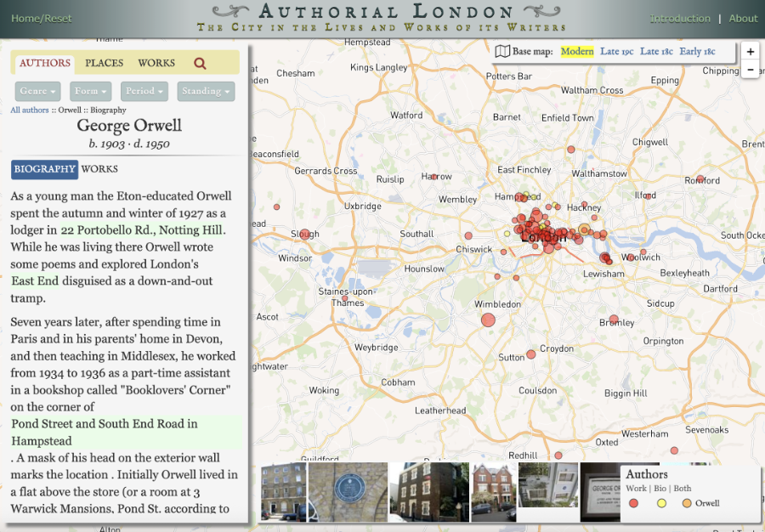Switch to the Places tab

click(x=105, y=63)
